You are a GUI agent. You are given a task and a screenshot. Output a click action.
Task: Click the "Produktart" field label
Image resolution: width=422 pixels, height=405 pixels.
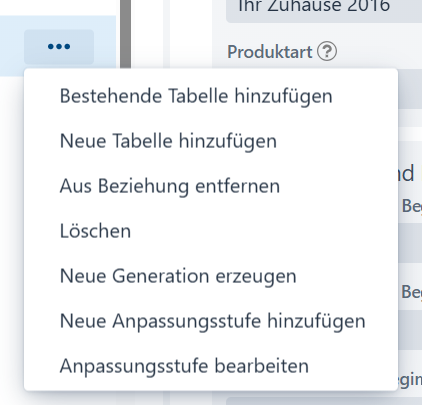[x=270, y=52]
